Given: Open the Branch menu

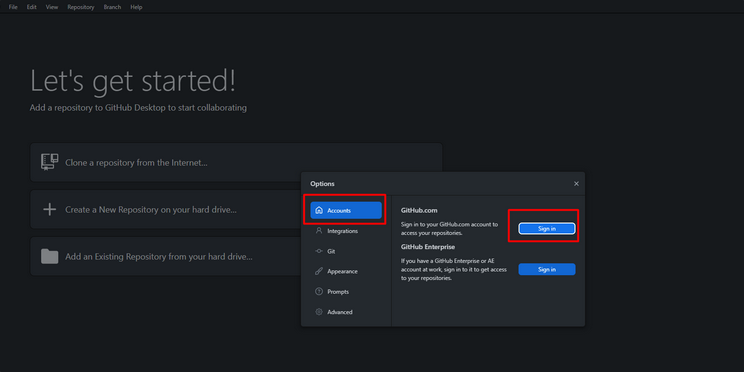Looking at the screenshot, I should 112,7.
